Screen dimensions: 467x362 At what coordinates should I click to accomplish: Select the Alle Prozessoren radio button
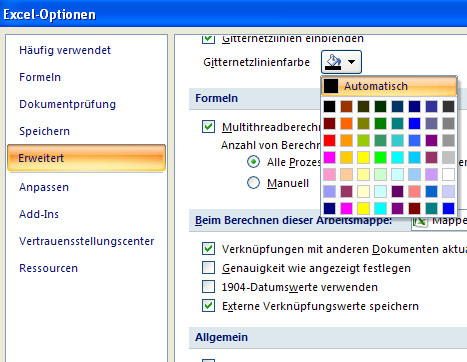pos(253,162)
